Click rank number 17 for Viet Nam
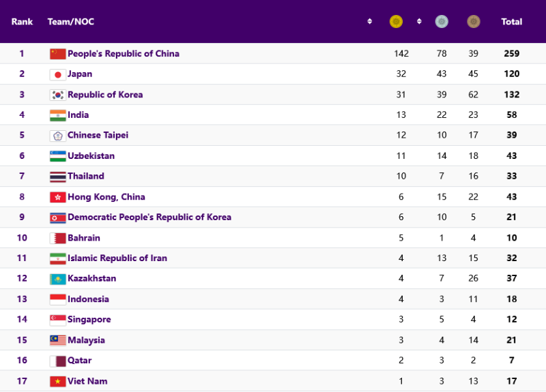This screenshot has width=546, height=392. [22, 381]
